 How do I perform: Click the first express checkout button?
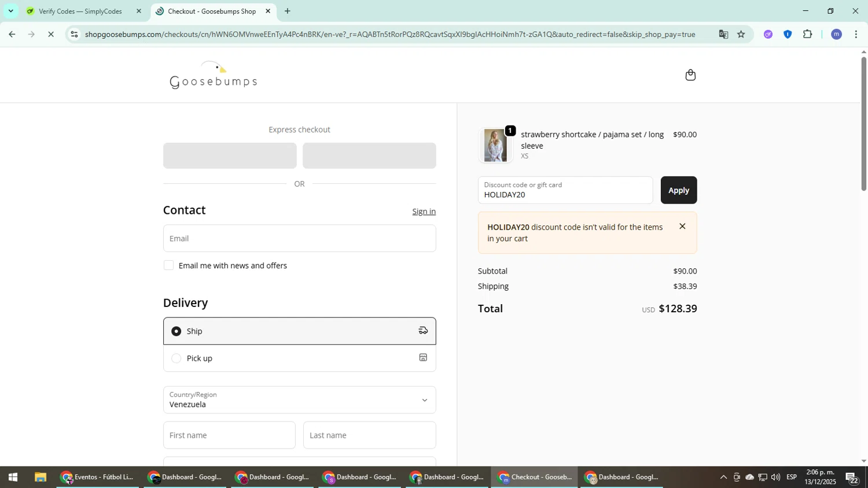click(230, 156)
